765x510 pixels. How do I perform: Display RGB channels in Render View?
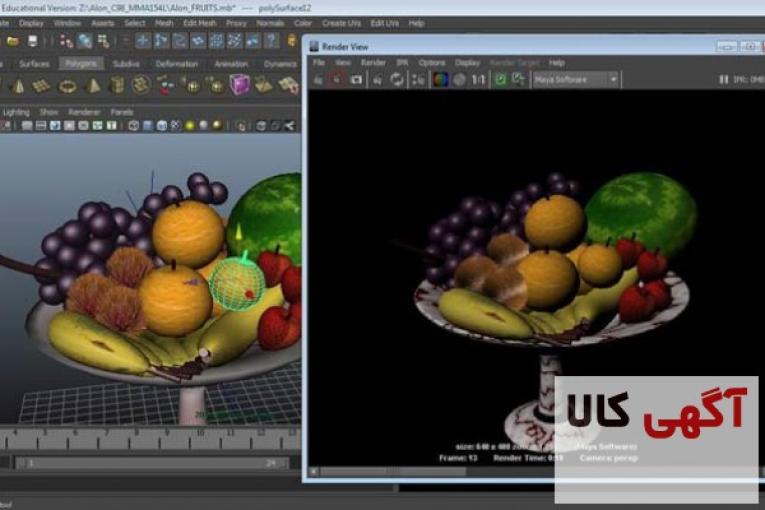pos(439,79)
